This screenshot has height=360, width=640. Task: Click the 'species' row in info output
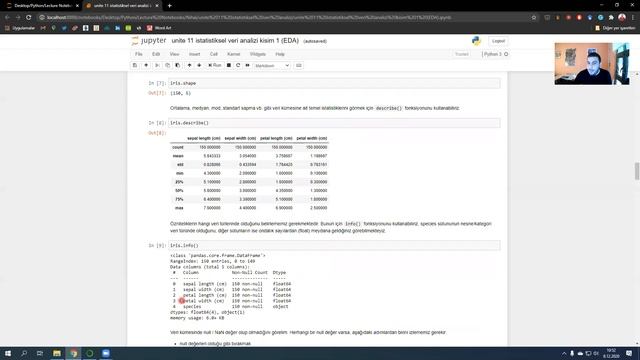click(x=231, y=307)
